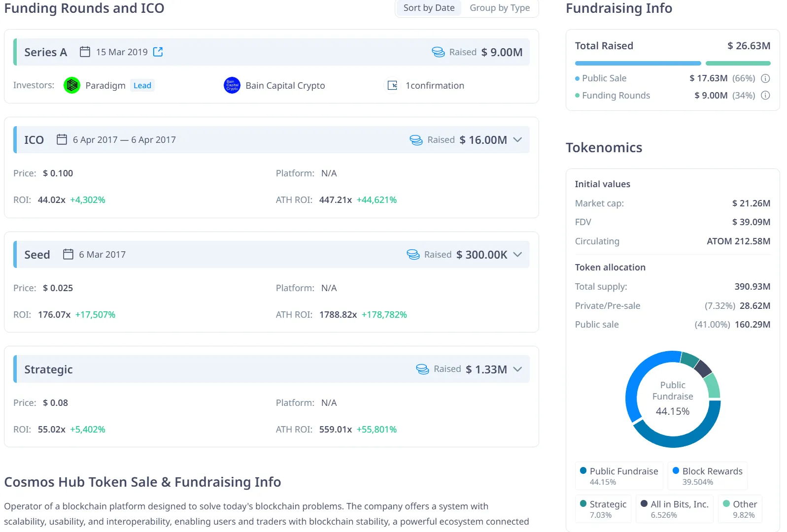787x532 pixels.
Task: Click coins icon in ICO row
Action: (416, 140)
